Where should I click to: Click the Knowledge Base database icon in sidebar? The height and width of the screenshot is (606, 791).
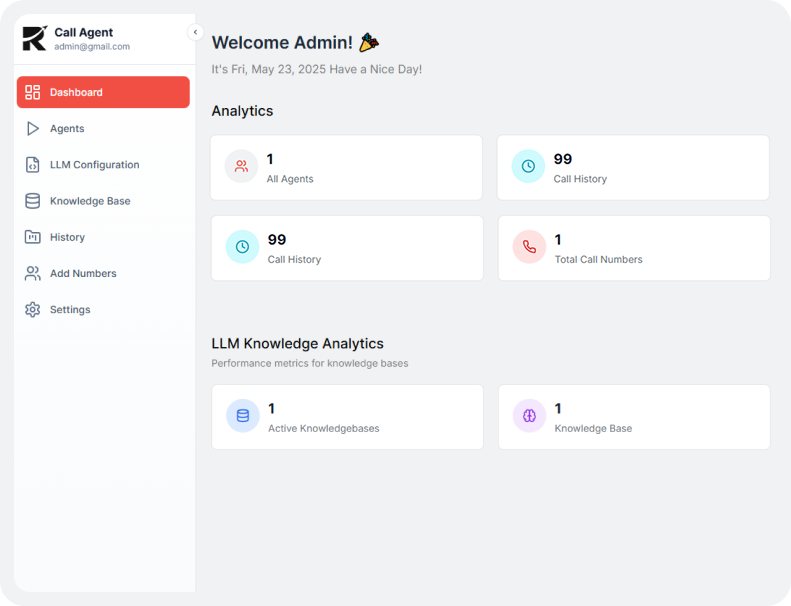33,201
